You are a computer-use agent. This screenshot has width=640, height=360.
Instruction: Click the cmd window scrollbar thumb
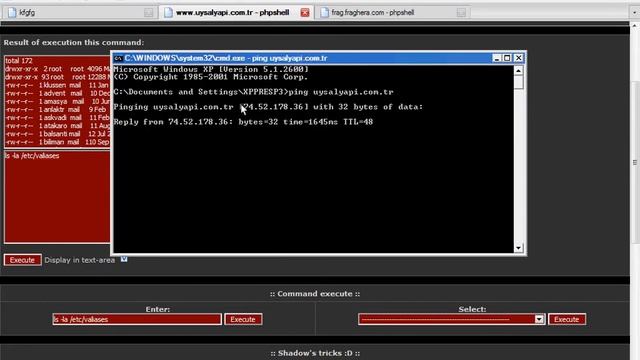(x=518, y=82)
